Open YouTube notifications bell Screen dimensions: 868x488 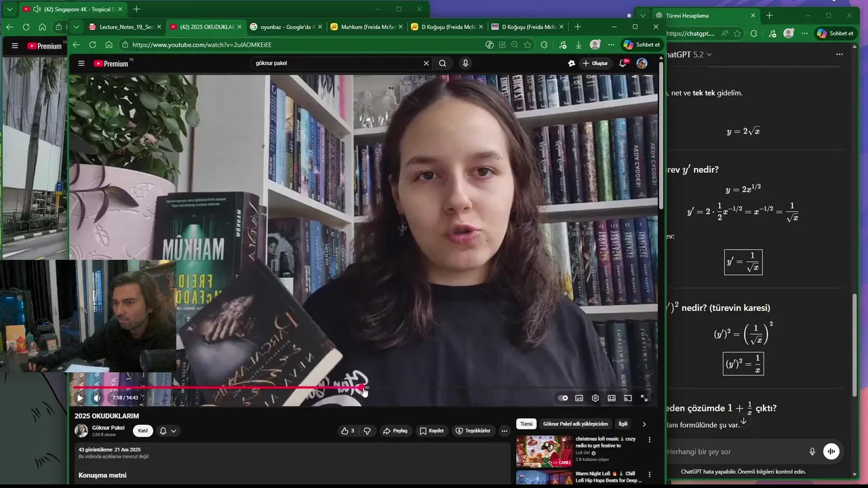click(x=623, y=63)
